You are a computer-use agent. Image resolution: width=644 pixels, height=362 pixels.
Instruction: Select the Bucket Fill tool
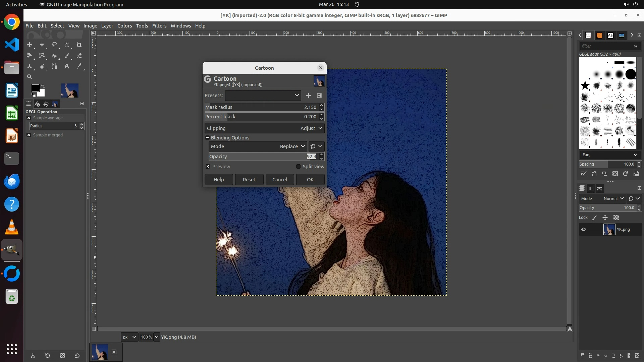point(54,56)
